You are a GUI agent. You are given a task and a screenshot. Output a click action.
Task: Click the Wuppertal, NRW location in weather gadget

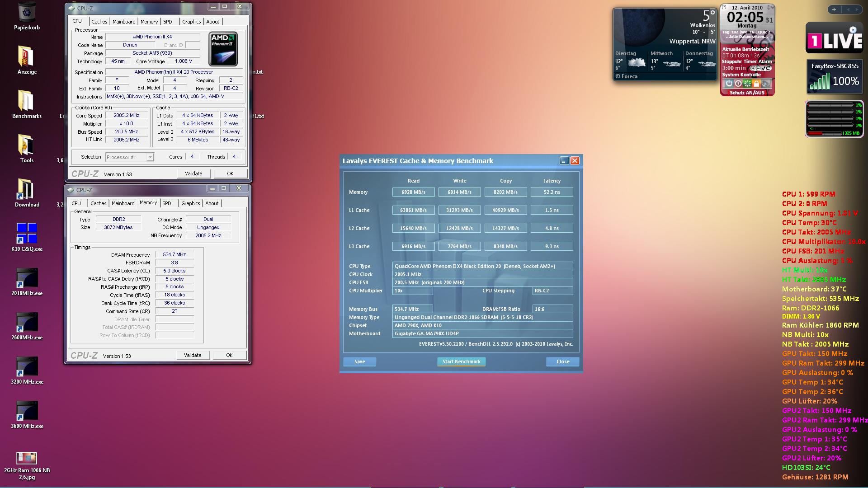[693, 41]
